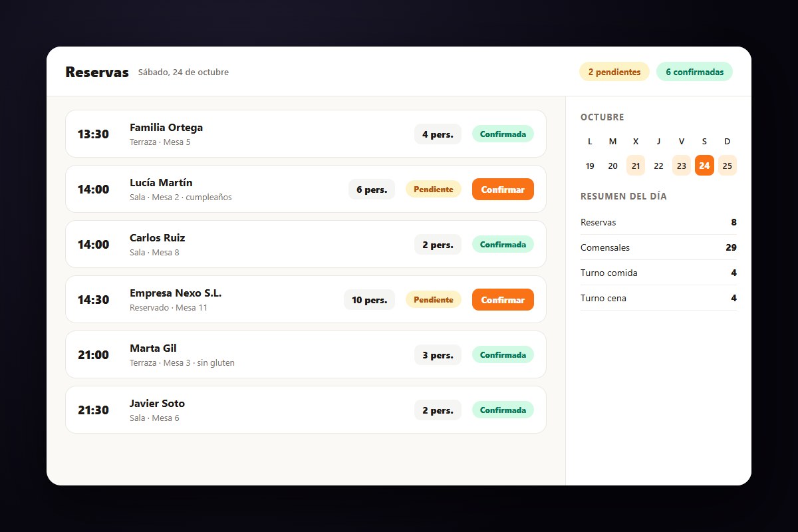Select day 22 in the calendar
This screenshot has width=798, height=532.
pos(658,166)
